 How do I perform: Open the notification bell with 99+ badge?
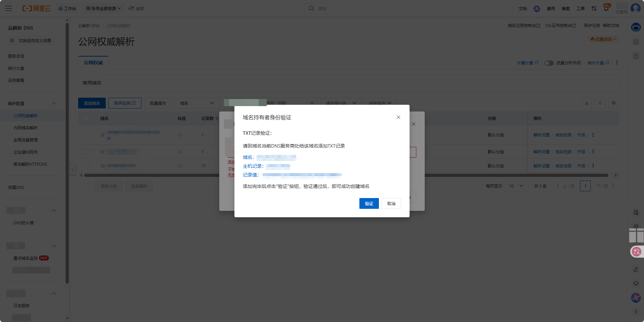click(x=606, y=8)
